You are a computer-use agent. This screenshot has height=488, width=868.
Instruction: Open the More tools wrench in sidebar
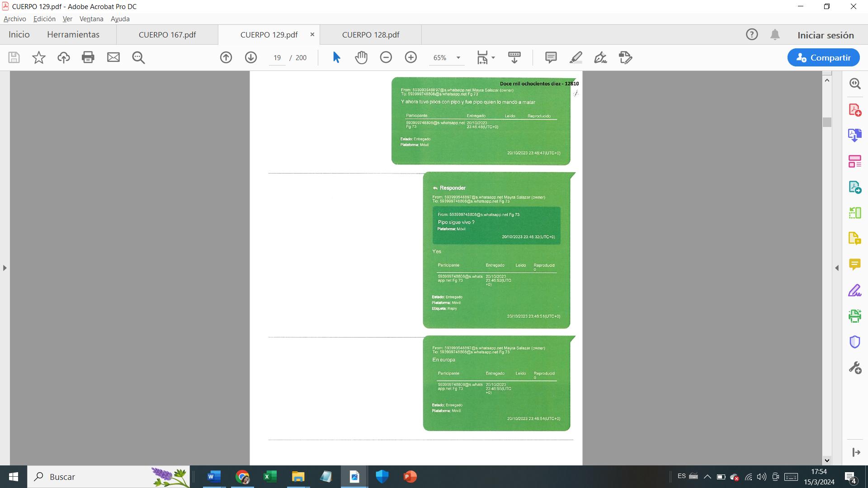(x=855, y=368)
